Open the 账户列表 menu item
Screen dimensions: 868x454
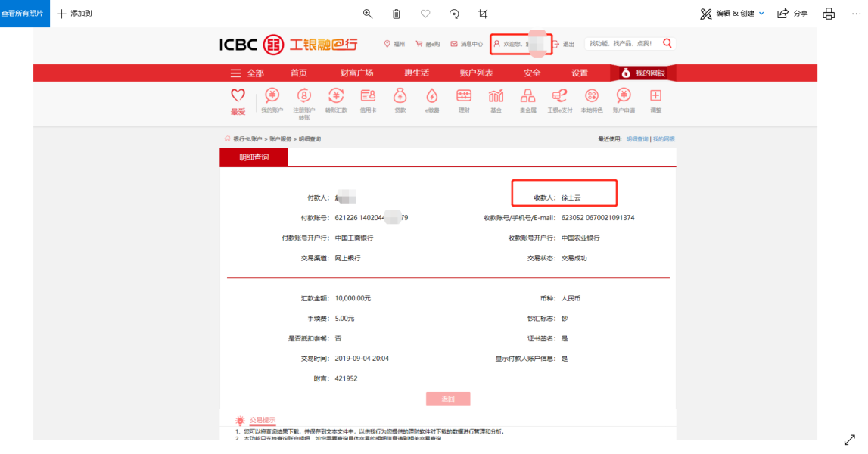(476, 73)
